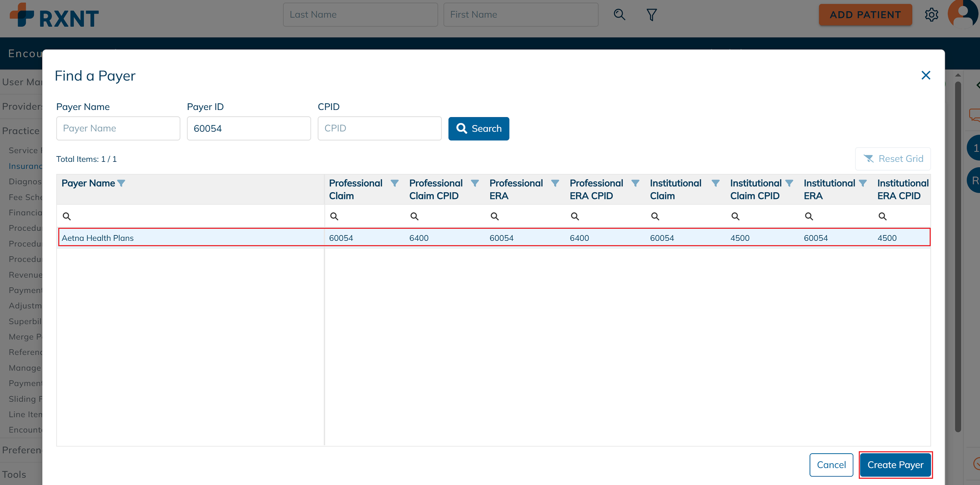Cancel the Find a Payer dialog
Viewport: 980px width, 485px height.
click(831, 465)
